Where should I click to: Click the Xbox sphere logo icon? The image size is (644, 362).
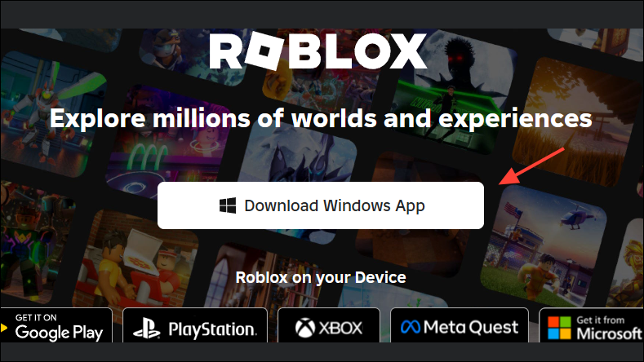click(304, 329)
